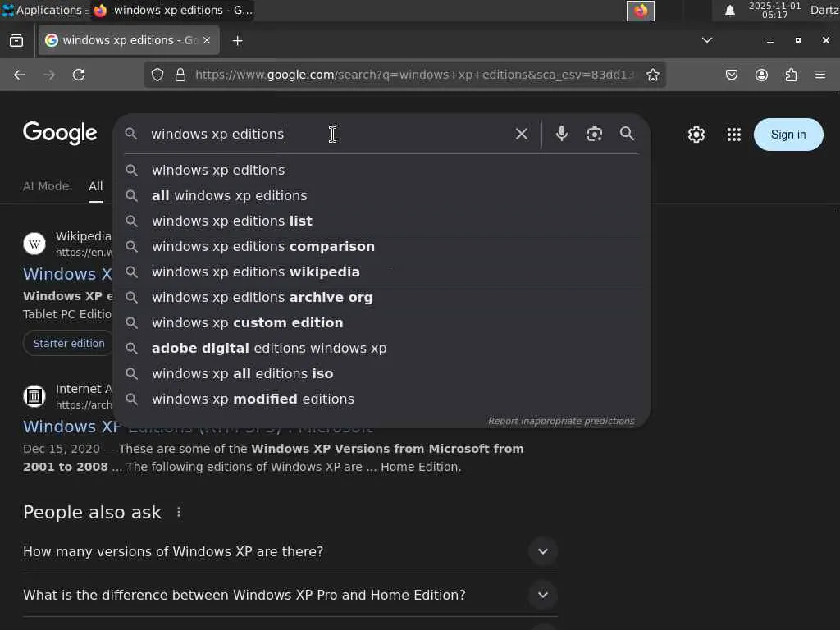Start voice search with the microphone icon
The image size is (840, 630).
tap(561, 134)
